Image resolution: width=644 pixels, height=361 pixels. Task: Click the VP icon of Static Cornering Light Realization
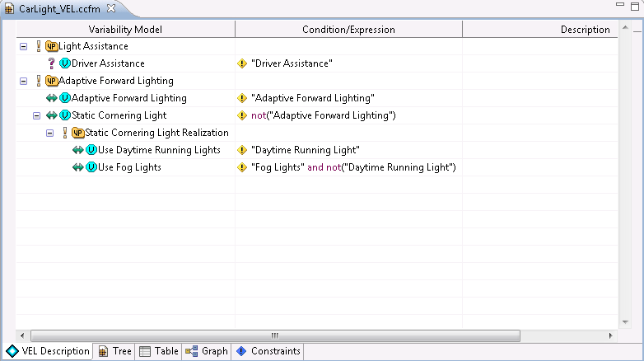(78, 133)
